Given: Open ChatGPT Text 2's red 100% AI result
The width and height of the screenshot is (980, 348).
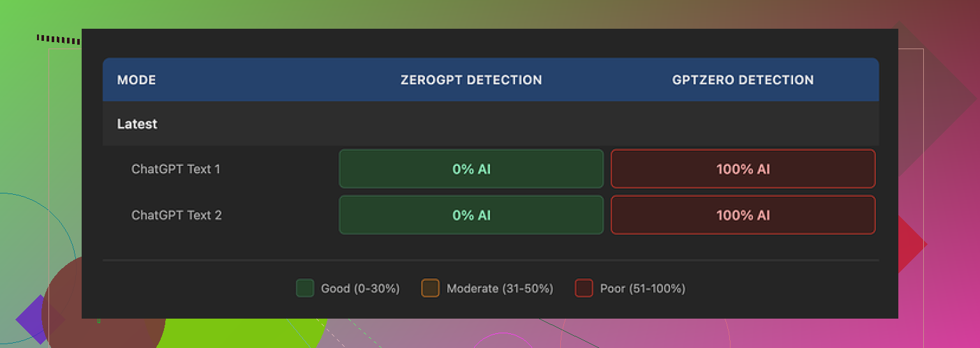Looking at the screenshot, I should pos(743,215).
